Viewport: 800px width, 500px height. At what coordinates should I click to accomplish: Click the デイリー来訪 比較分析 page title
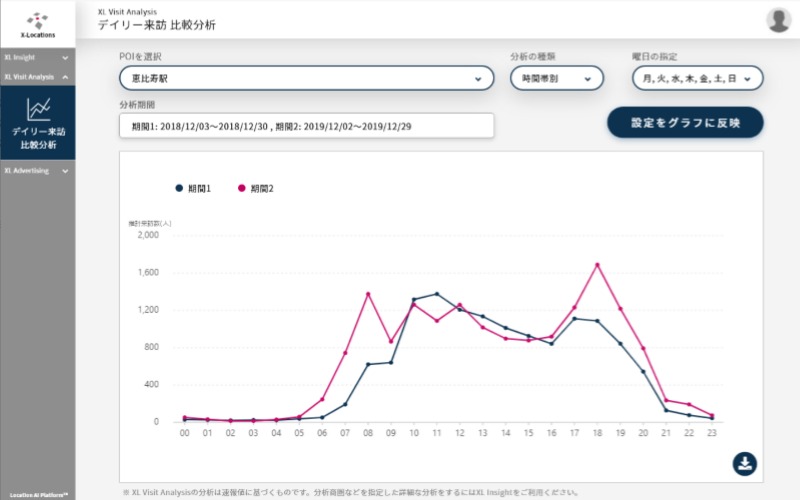click(156, 25)
